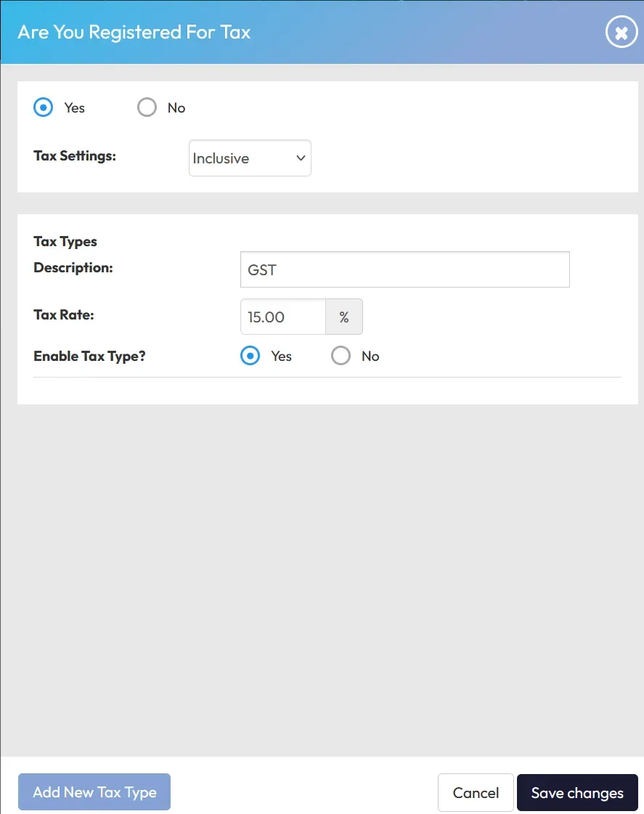Open the Tax Settings Inclusive dropdown
644x814 pixels.
[x=249, y=158]
